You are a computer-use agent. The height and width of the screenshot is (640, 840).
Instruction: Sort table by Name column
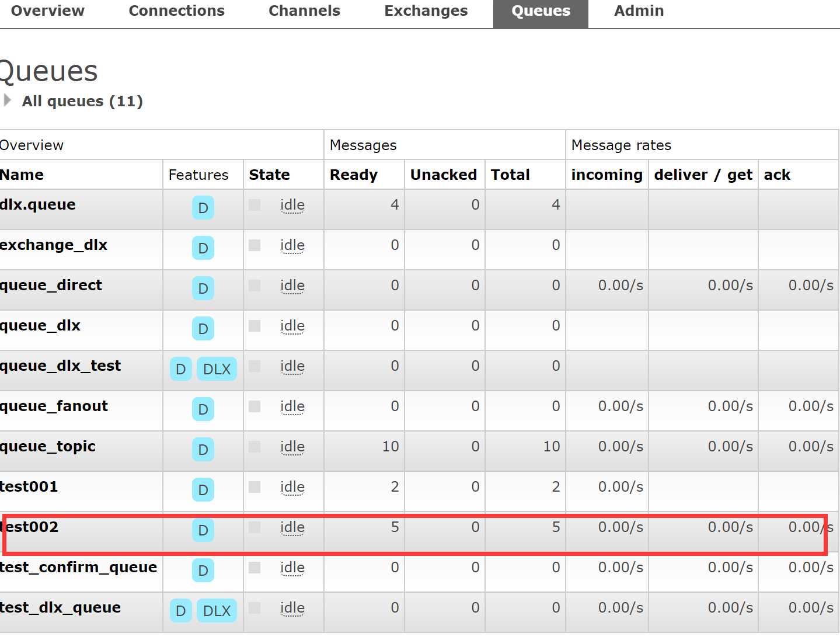tap(22, 175)
